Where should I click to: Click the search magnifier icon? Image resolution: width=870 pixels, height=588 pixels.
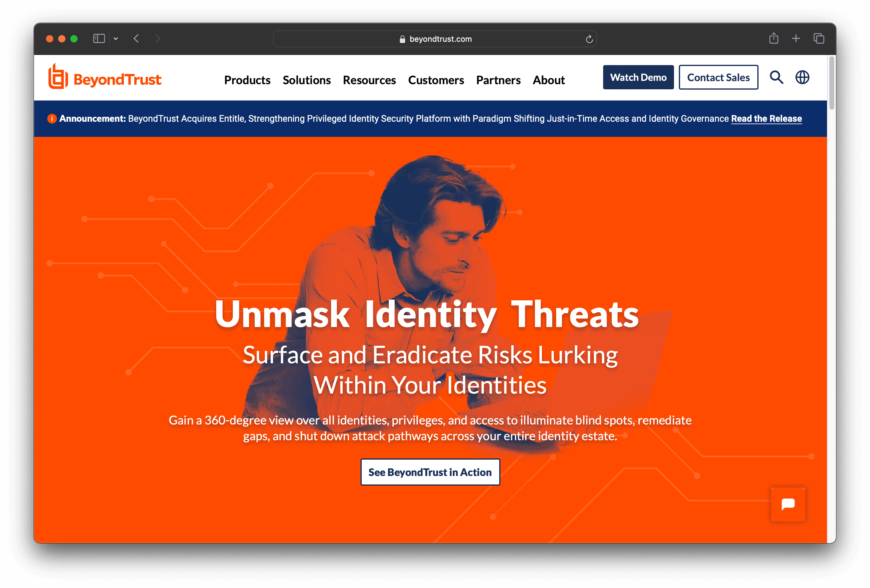point(776,78)
